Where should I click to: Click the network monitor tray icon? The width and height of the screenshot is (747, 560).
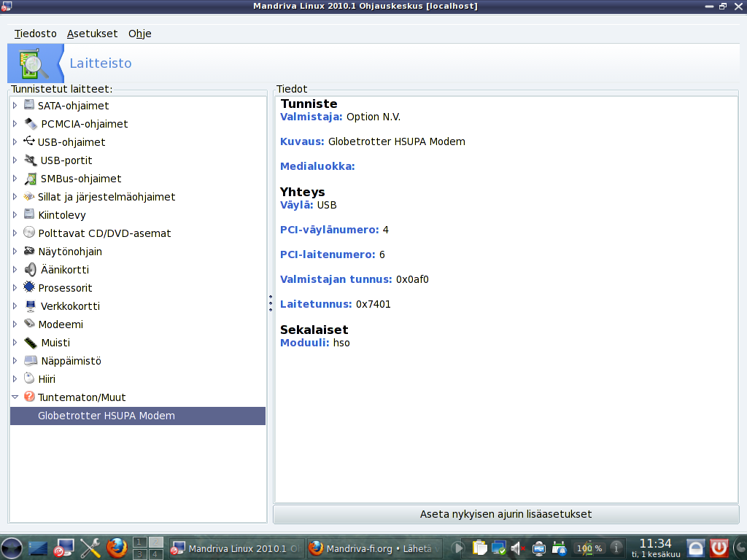tap(498, 548)
